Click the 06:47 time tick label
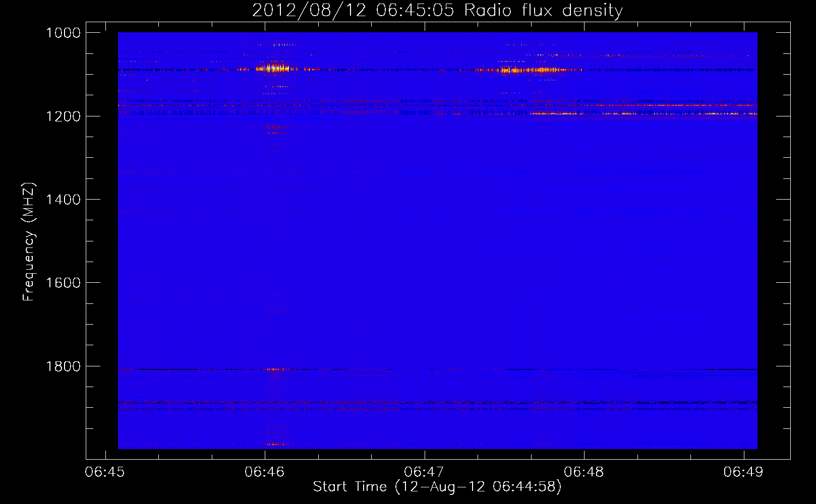 point(424,472)
